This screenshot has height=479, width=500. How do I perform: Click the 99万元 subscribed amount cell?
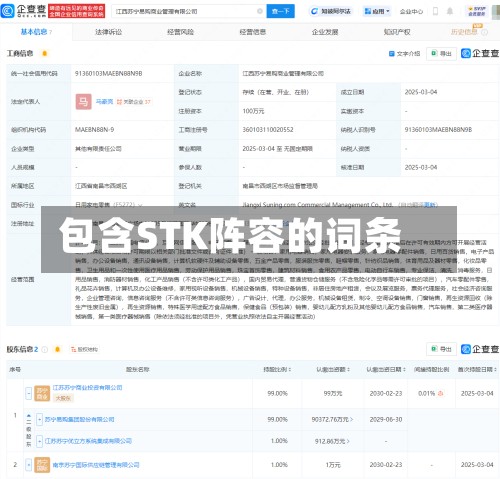pos(333,394)
